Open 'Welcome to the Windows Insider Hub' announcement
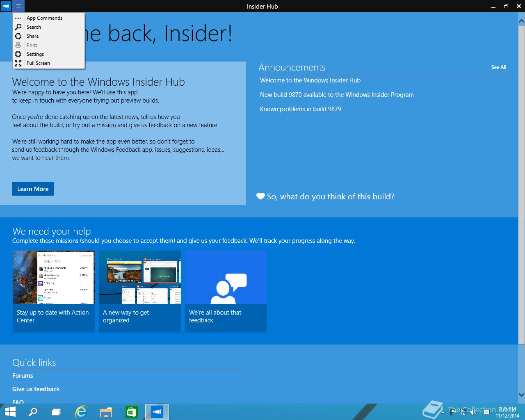Image resolution: width=525 pixels, height=420 pixels. (x=310, y=80)
